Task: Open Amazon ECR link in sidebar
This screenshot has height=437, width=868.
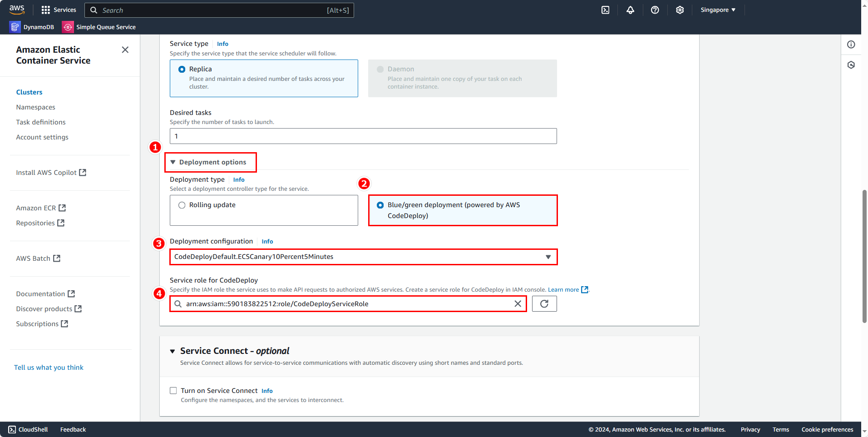Action: tap(41, 208)
